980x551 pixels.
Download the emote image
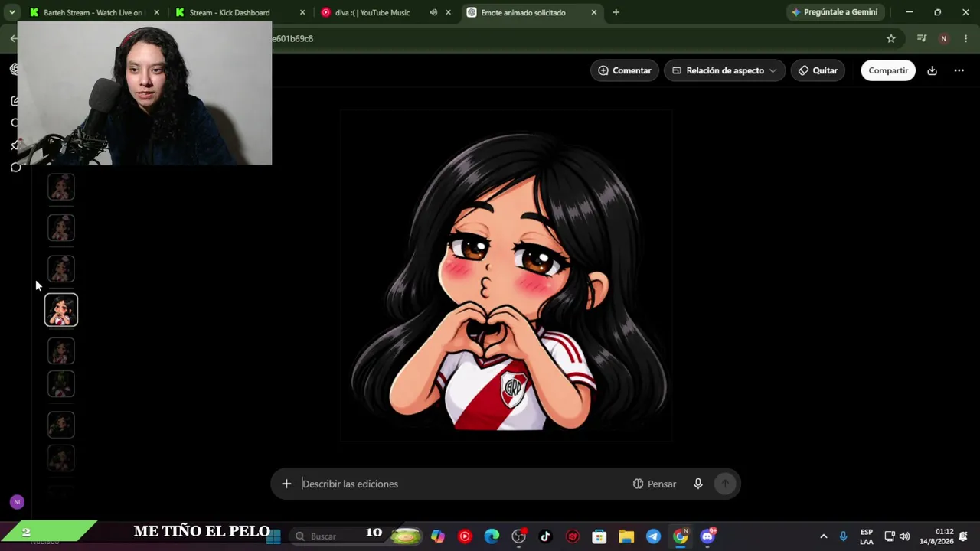point(932,70)
